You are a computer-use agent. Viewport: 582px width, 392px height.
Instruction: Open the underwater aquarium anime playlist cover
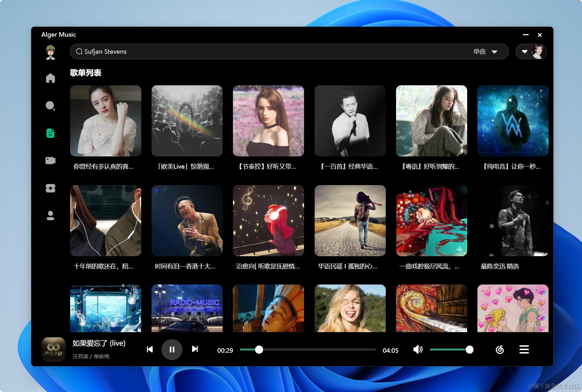click(x=106, y=308)
